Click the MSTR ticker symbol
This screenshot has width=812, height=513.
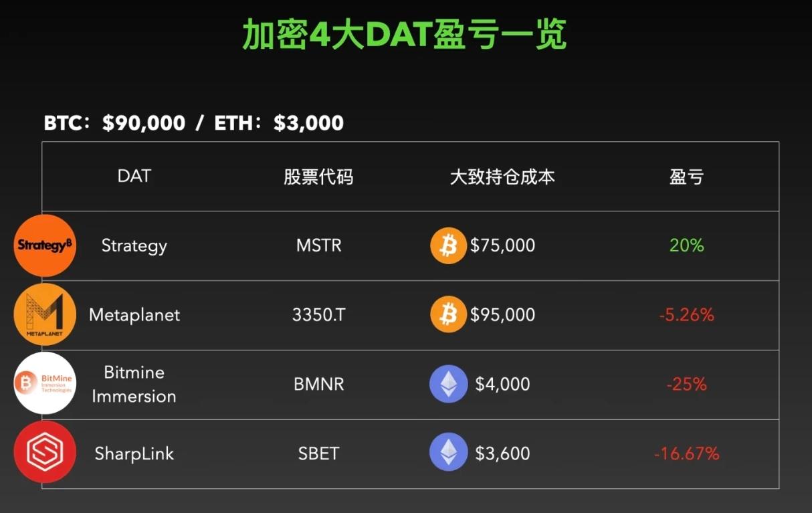(318, 245)
